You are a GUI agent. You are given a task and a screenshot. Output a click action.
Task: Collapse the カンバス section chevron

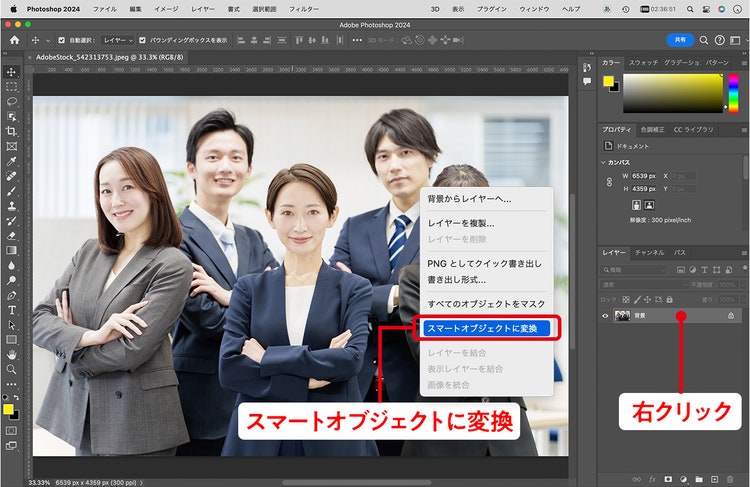tap(603, 163)
